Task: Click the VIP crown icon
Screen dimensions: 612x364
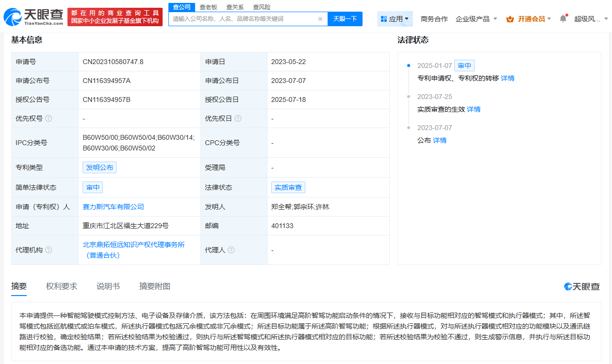Action: click(510, 19)
